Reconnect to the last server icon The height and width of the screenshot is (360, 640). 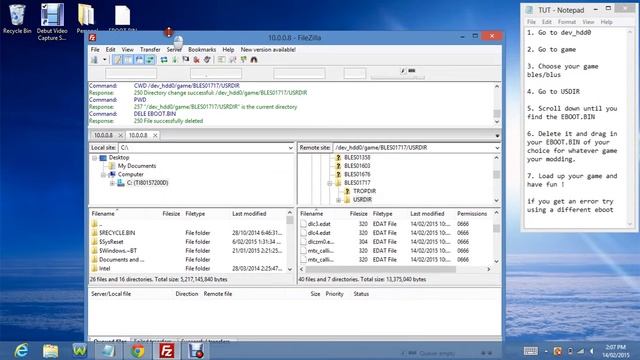point(207,60)
